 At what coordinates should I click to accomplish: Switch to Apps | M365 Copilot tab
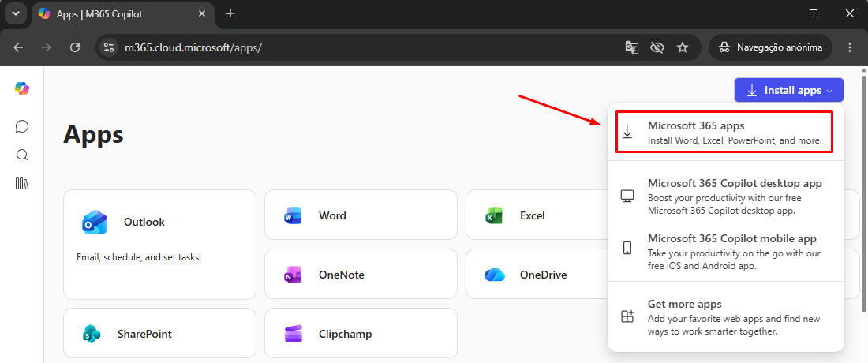tap(122, 14)
